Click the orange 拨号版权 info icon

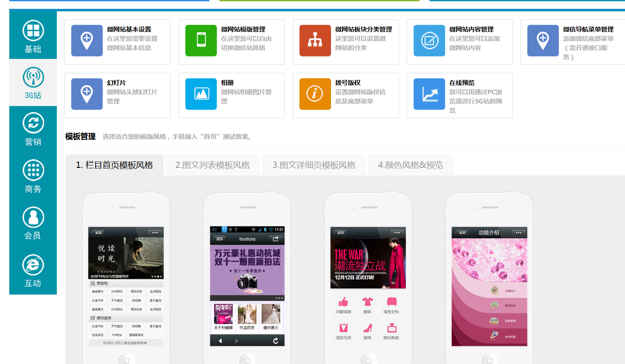pyautogui.click(x=315, y=94)
